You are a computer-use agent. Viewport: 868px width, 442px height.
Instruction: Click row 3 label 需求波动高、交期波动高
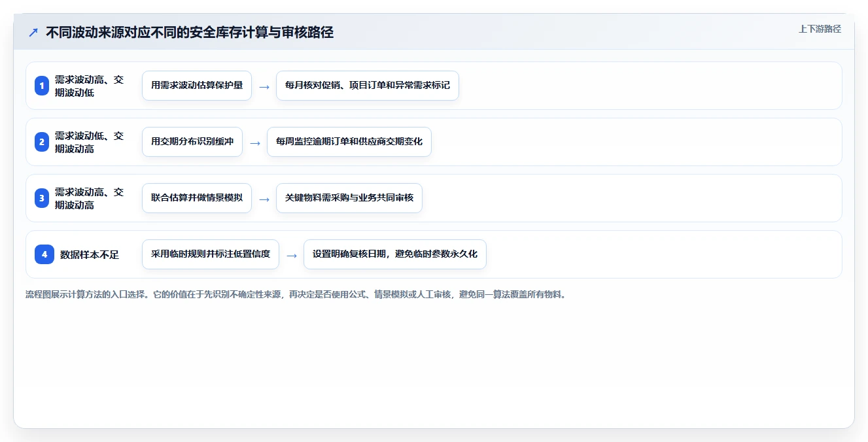pos(90,198)
